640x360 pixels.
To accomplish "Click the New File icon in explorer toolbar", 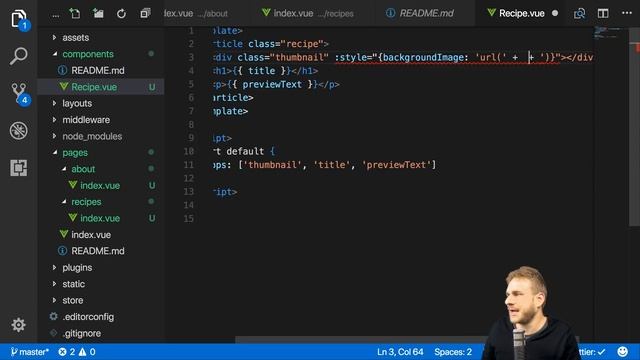I will (75, 13).
